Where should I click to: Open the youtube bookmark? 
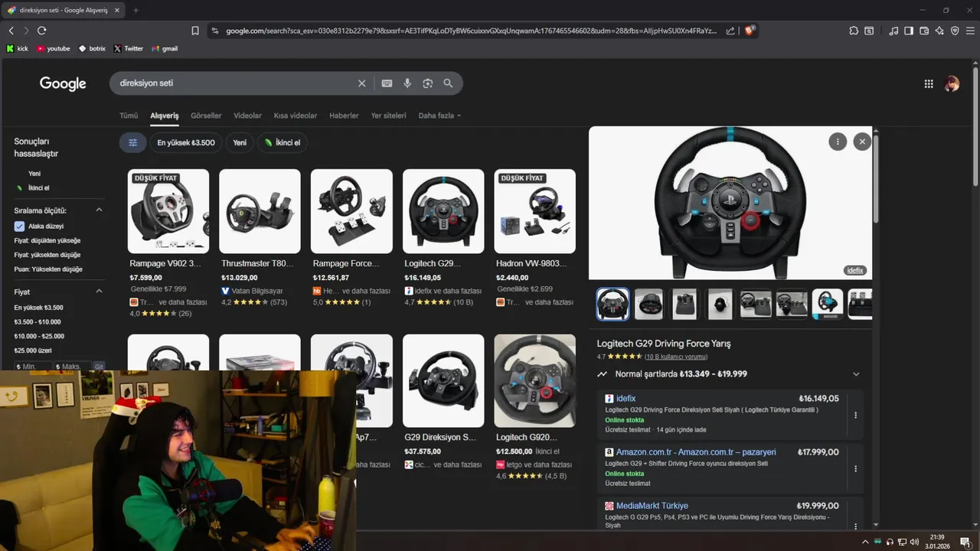point(53,48)
